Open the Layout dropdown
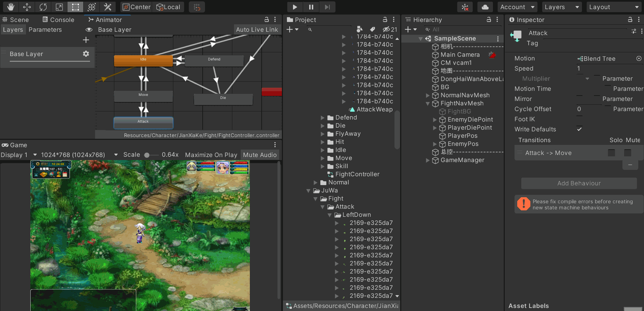 pos(614,7)
